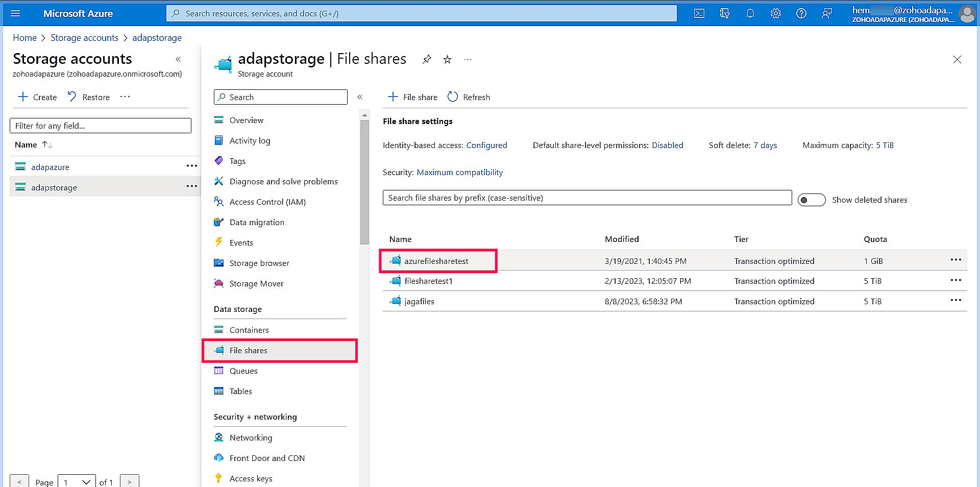Open the portal settings gear
Screen dimensions: 980x487
[775, 13]
